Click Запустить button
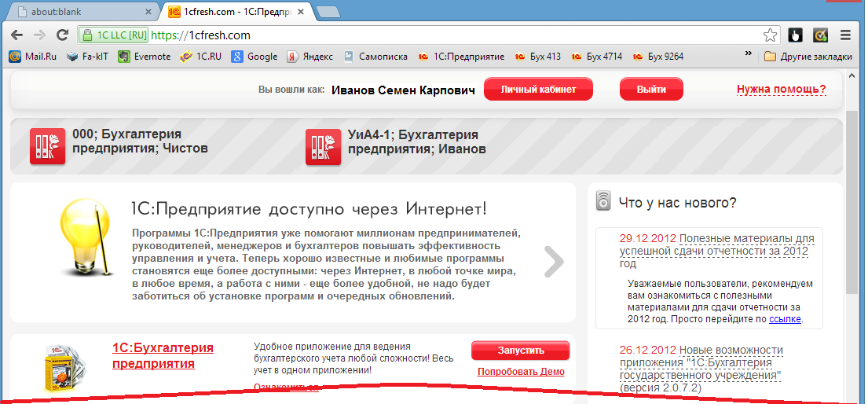 pos(520,351)
